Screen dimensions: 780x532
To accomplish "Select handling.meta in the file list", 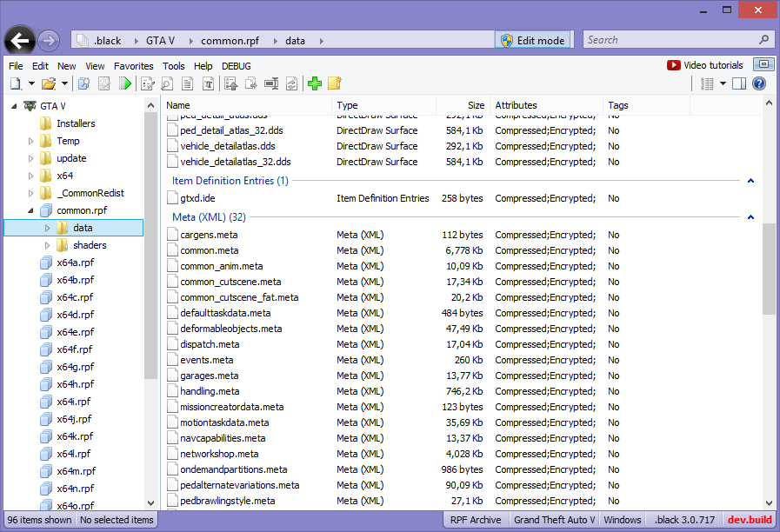I will tap(210, 391).
